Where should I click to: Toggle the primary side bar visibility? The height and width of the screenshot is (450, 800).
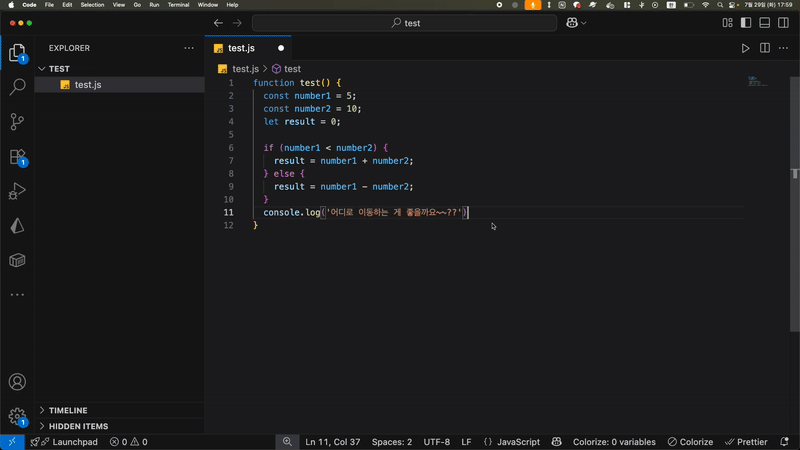(x=746, y=23)
